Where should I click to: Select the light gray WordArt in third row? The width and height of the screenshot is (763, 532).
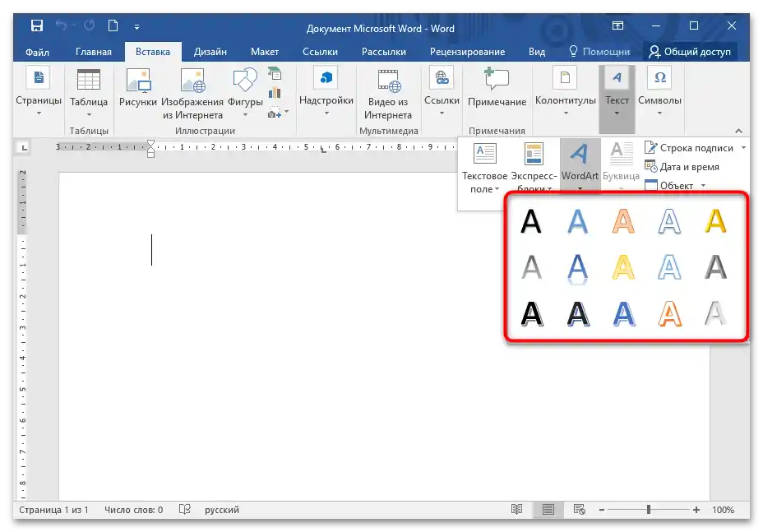(x=715, y=313)
